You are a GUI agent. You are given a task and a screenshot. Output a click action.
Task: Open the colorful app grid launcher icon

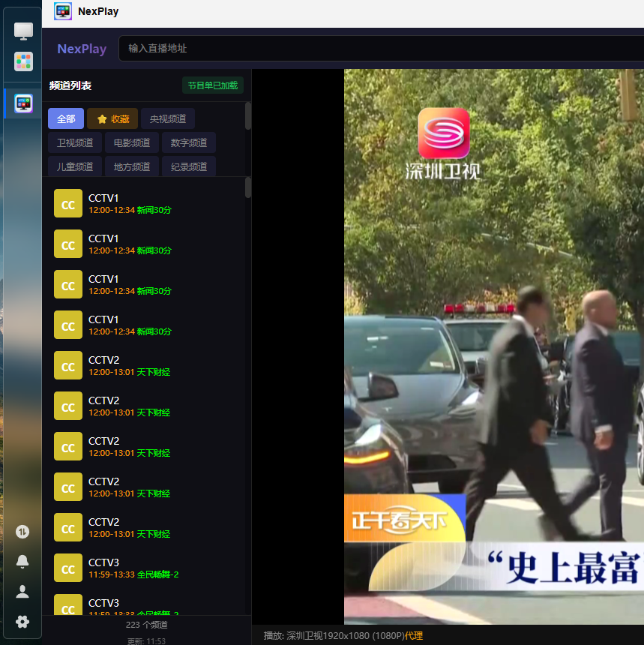pos(23,61)
